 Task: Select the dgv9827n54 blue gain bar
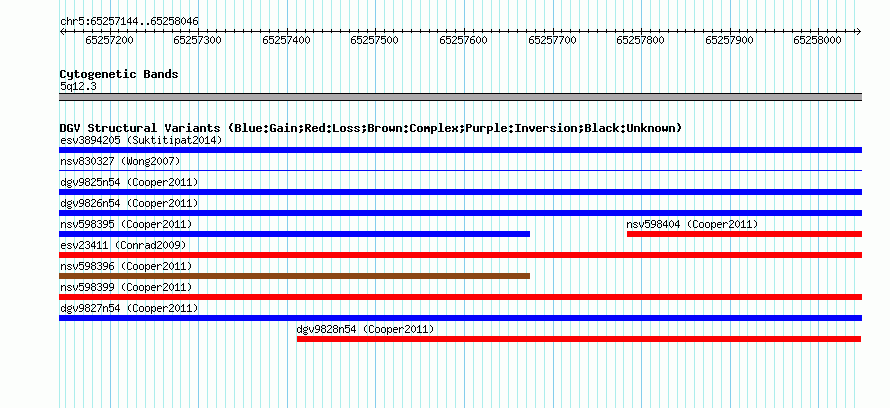click(460, 318)
